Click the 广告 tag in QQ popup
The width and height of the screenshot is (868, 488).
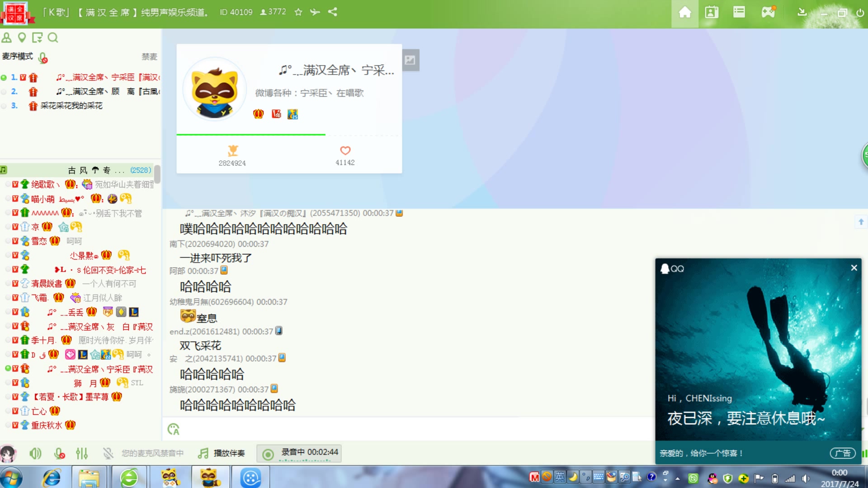[x=843, y=453]
